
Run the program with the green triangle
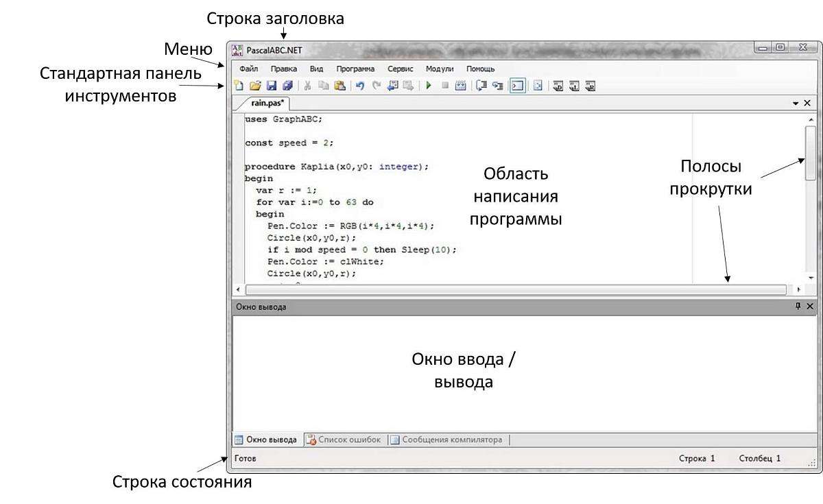(x=429, y=86)
